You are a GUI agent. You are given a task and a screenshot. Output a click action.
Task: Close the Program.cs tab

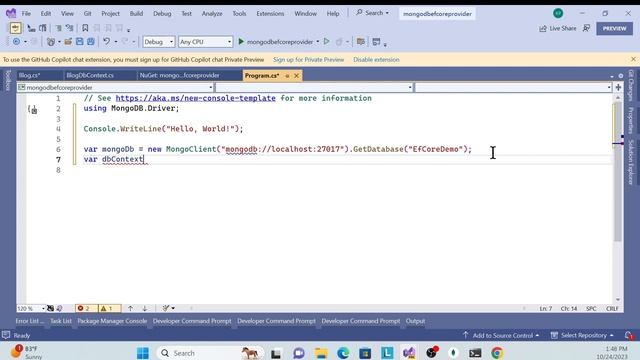297,76
